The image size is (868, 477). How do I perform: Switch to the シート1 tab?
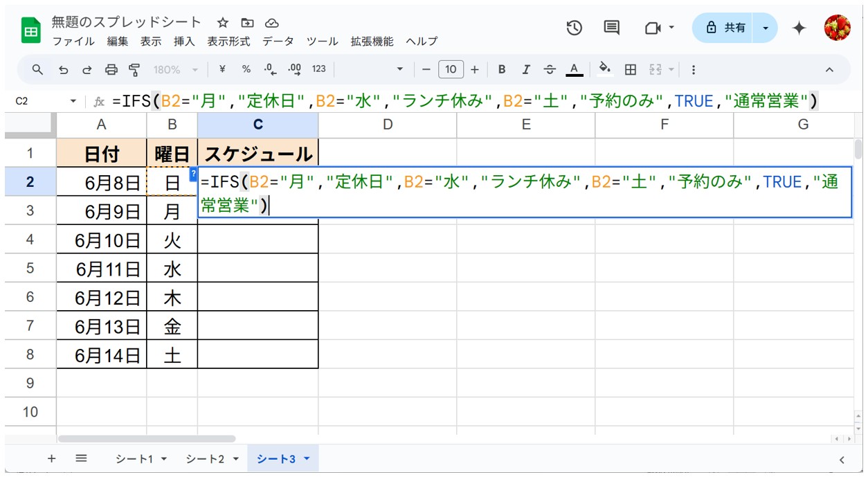(x=133, y=458)
